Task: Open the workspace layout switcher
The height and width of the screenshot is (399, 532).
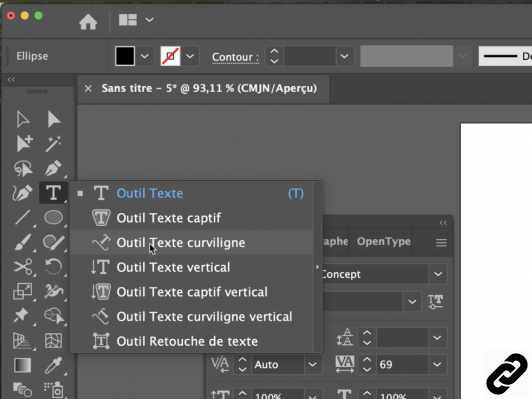Action: [136, 20]
